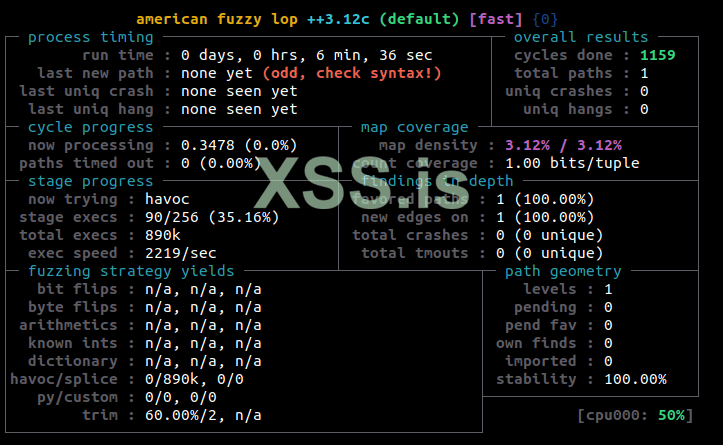Click the 'arithmetics' row label
Screen dimensions: 723x445
pos(68,325)
